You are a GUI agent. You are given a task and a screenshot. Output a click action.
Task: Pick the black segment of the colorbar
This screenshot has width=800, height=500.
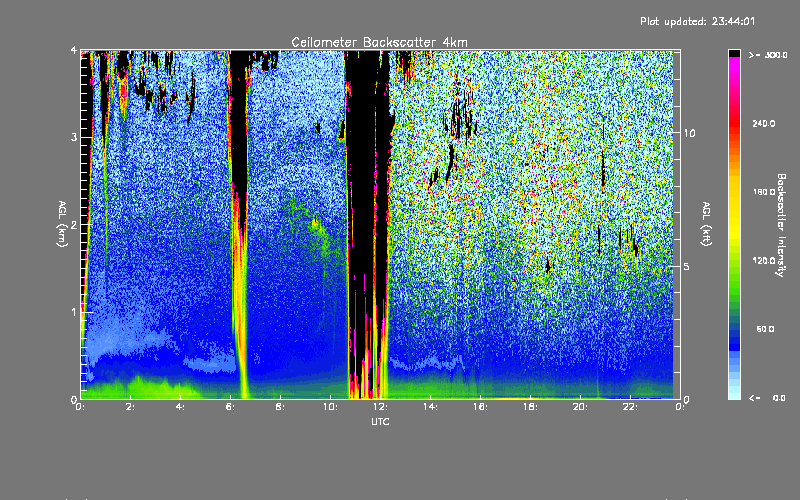click(x=734, y=53)
